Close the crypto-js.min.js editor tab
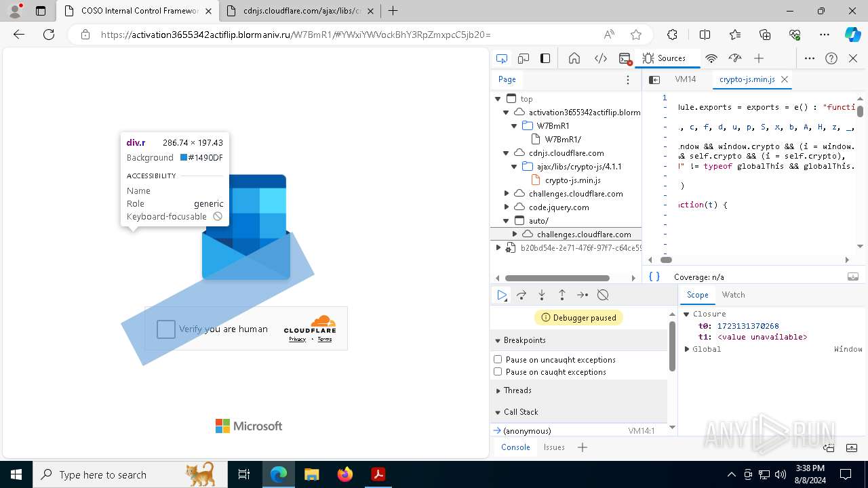This screenshot has height=488, width=868. coord(785,79)
